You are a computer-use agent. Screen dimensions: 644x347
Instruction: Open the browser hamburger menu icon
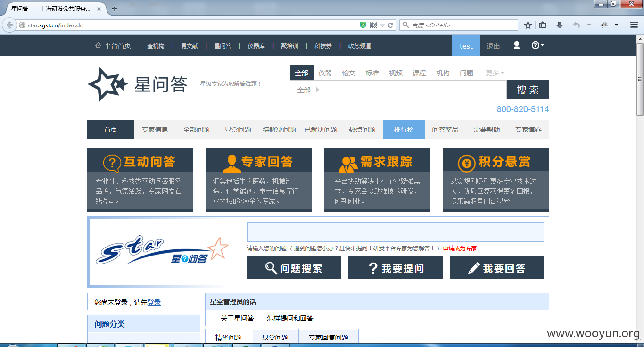(x=634, y=25)
